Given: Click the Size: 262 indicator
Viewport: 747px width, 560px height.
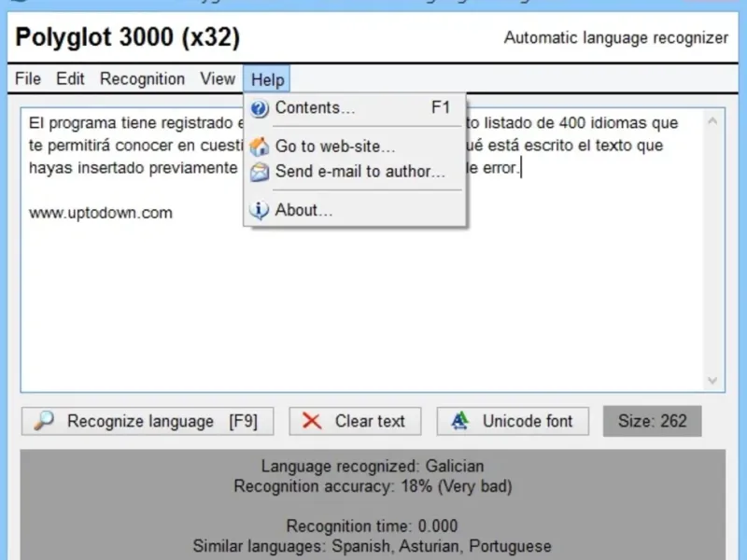Looking at the screenshot, I should pyautogui.click(x=652, y=421).
